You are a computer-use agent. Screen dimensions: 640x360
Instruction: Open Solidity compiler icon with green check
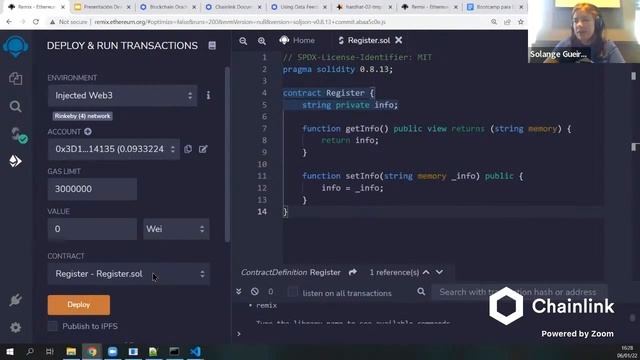click(18, 135)
